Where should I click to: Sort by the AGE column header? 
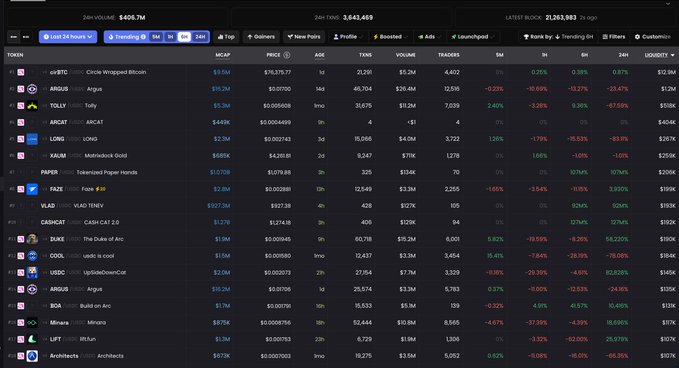click(320, 55)
